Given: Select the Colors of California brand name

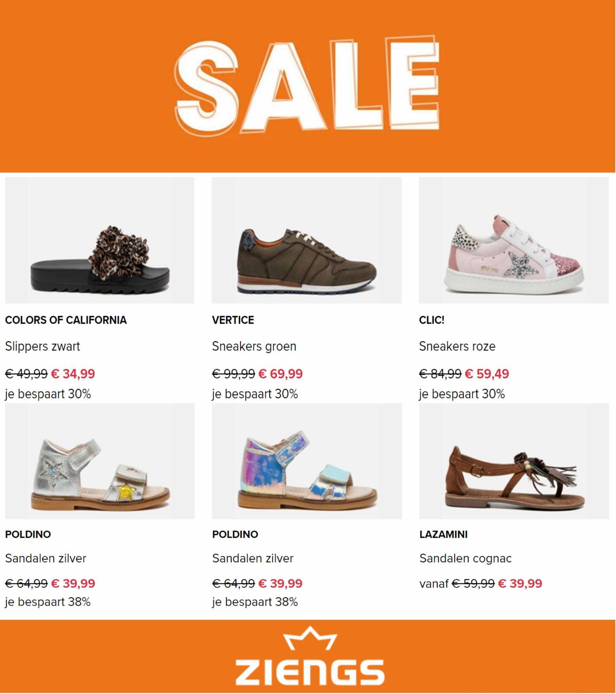Looking at the screenshot, I should click(x=66, y=320).
